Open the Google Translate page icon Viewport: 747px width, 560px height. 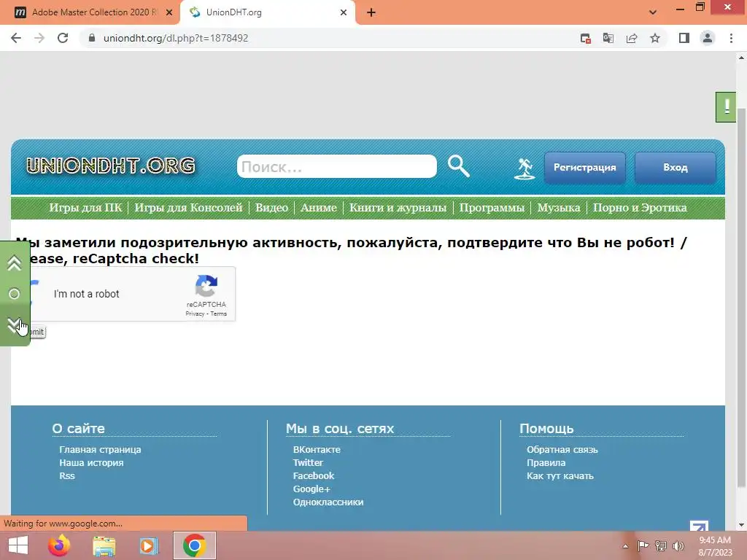coord(608,38)
